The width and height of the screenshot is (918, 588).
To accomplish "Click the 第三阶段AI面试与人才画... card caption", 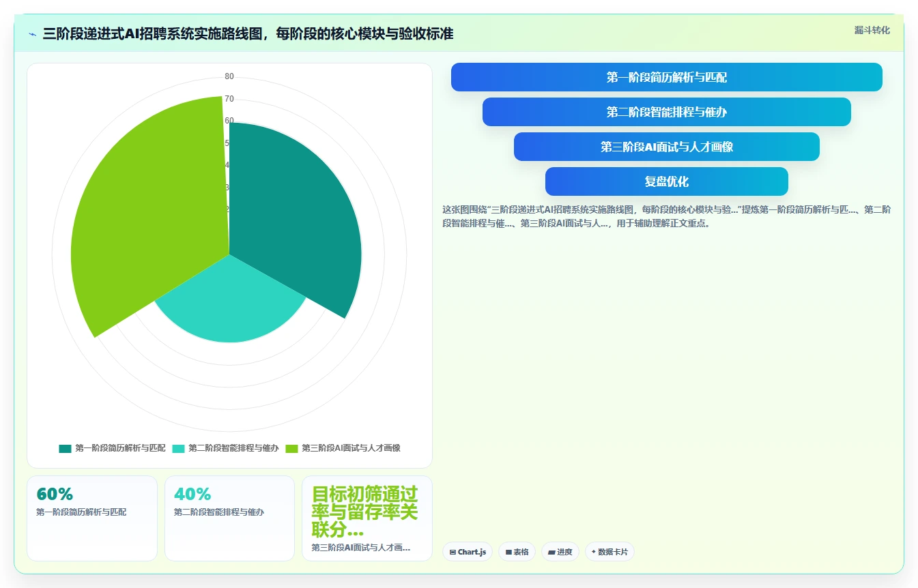I will [361, 547].
